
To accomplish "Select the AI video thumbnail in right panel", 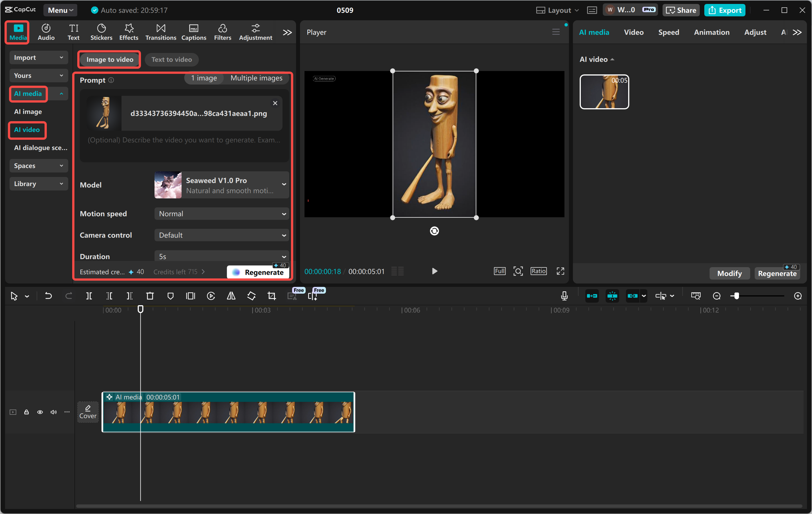I will (x=604, y=92).
